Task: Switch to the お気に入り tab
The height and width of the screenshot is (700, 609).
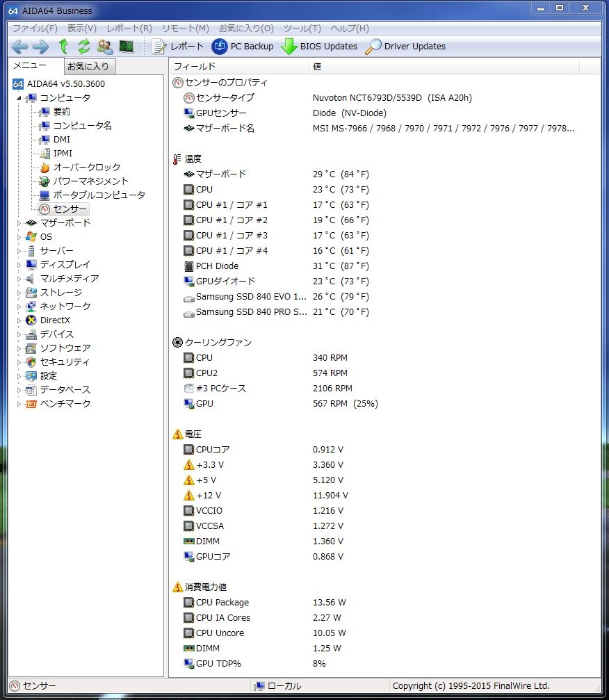Action: [x=90, y=67]
